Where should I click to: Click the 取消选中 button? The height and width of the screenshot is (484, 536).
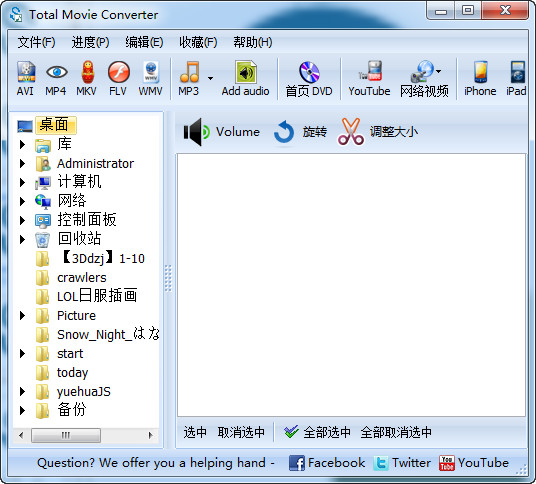[241, 432]
